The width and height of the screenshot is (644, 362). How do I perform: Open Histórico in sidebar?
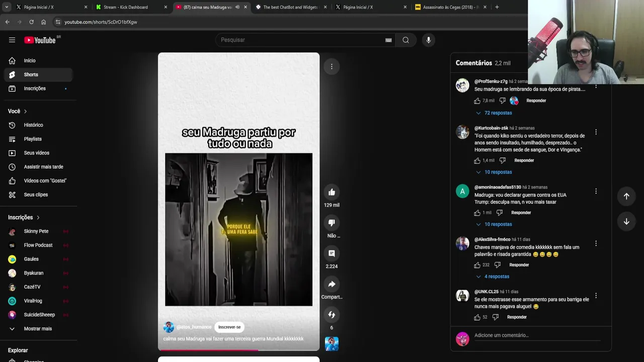[x=38, y=125]
